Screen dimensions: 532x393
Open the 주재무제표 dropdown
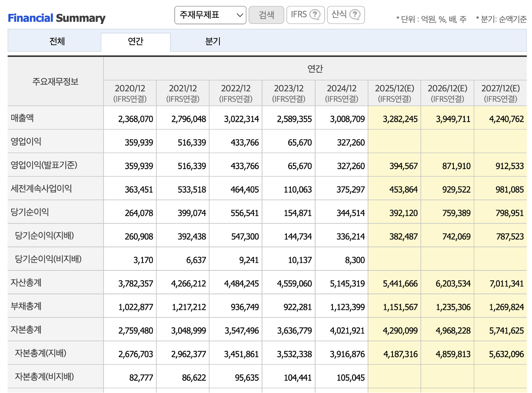point(210,15)
